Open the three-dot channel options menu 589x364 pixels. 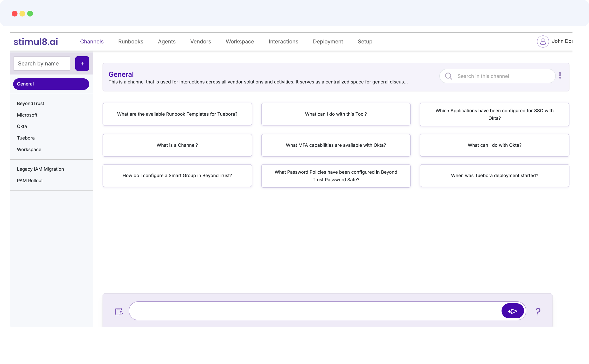560,75
